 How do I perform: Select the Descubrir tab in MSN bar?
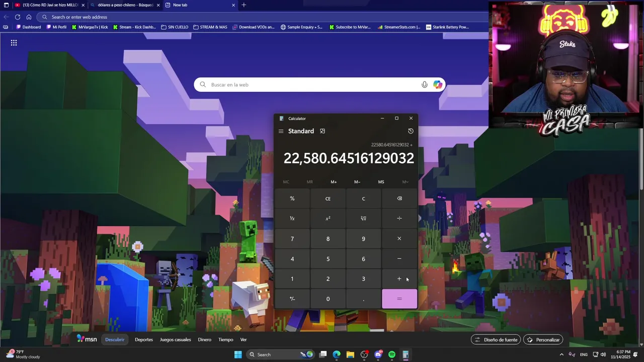pos(115,340)
